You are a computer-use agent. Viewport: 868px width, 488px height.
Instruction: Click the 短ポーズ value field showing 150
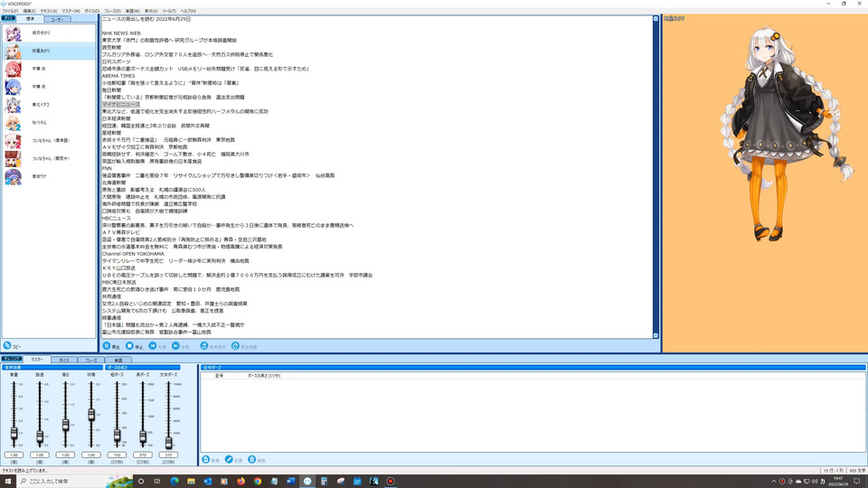pyautogui.click(x=117, y=455)
